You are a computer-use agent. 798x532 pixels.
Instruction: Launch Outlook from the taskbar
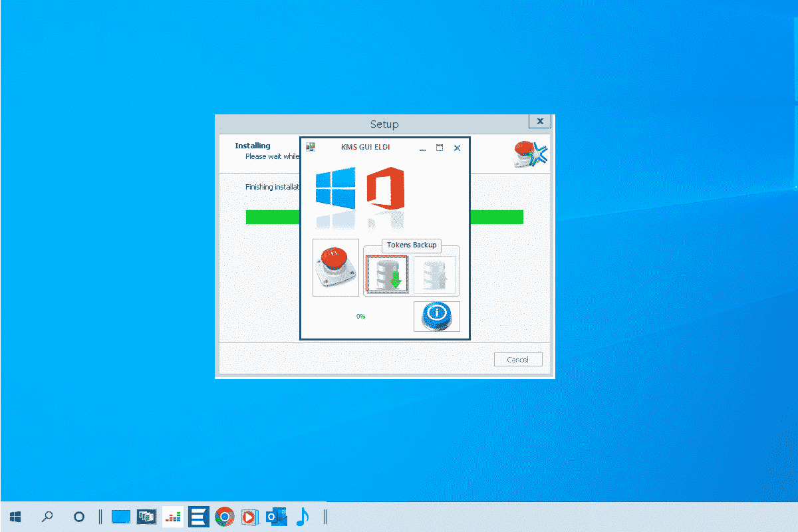pyautogui.click(x=275, y=517)
